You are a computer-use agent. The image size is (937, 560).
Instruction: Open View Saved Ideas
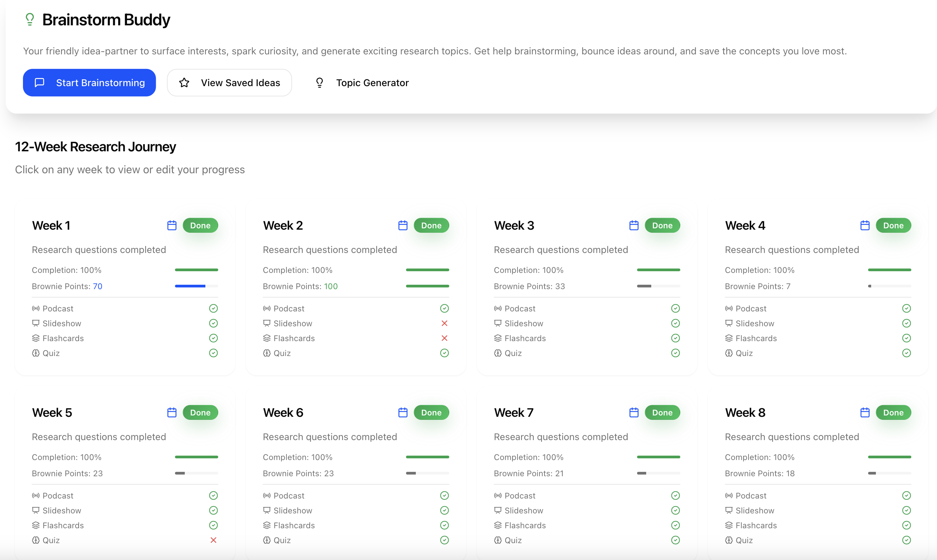[x=229, y=83]
